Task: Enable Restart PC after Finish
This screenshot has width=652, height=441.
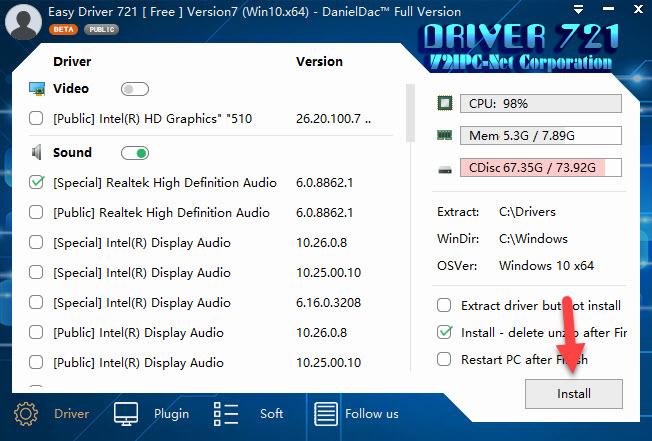Action: [x=444, y=359]
